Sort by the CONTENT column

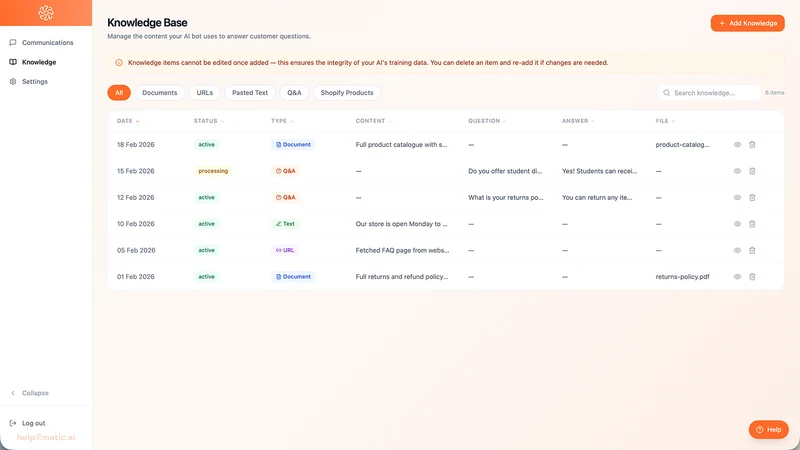click(373, 121)
